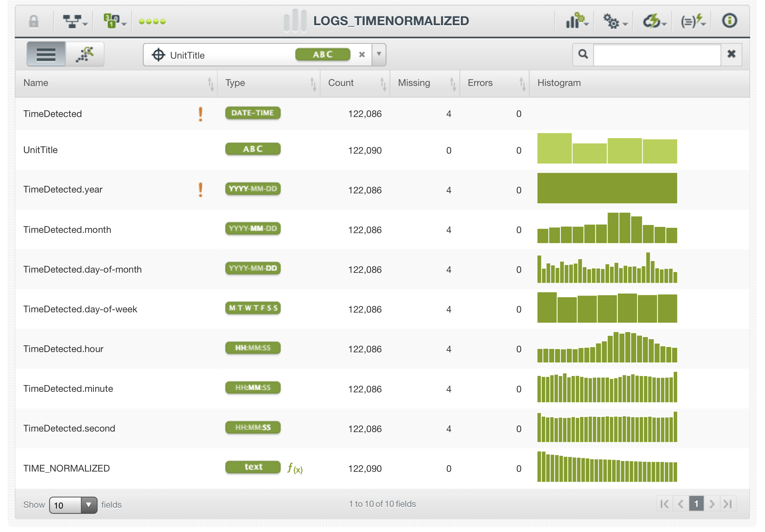Open the cloud lightning actions menu
Image resolution: width=765 pixels, height=532 pixels.
coord(653,21)
